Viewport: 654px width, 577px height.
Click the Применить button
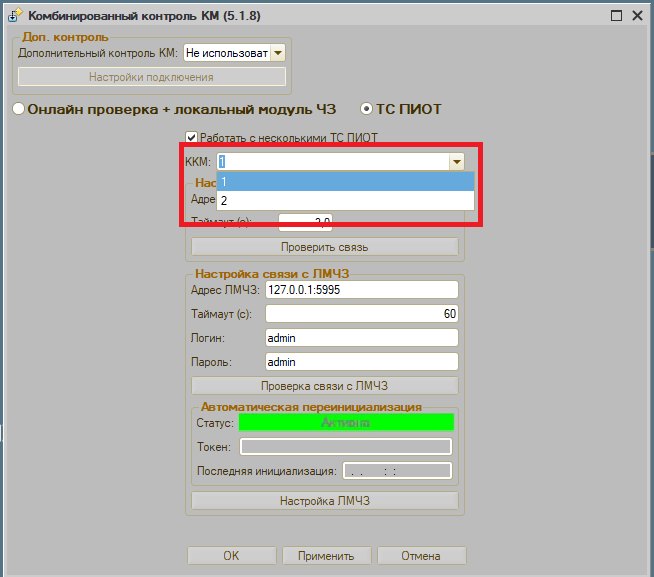click(x=326, y=556)
